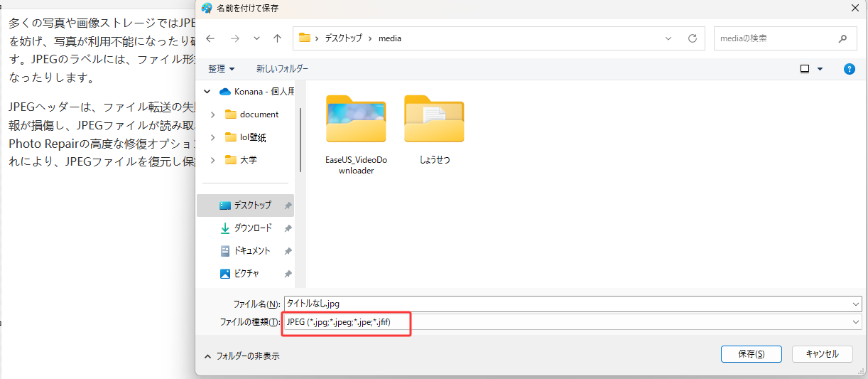Click the folder icon in address bar
Screen dimensions: 868x379
point(305,38)
